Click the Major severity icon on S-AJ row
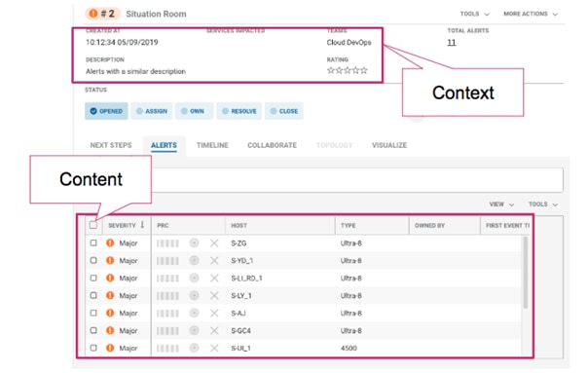The height and width of the screenshot is (373, 588). click(110, 313)
